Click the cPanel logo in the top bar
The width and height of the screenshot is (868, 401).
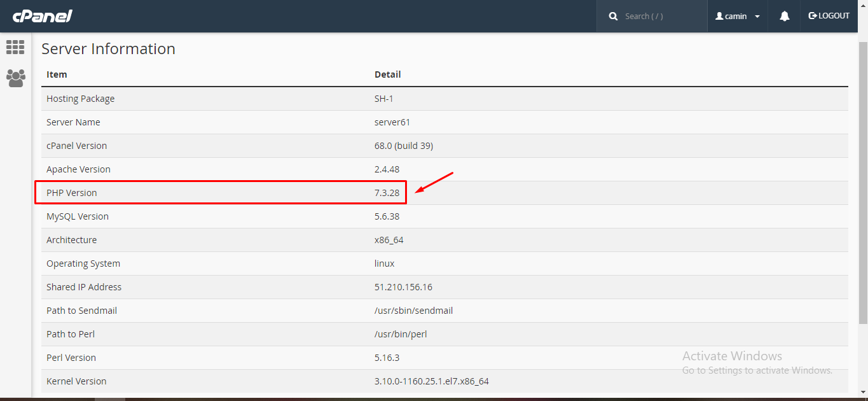point(42,16)
